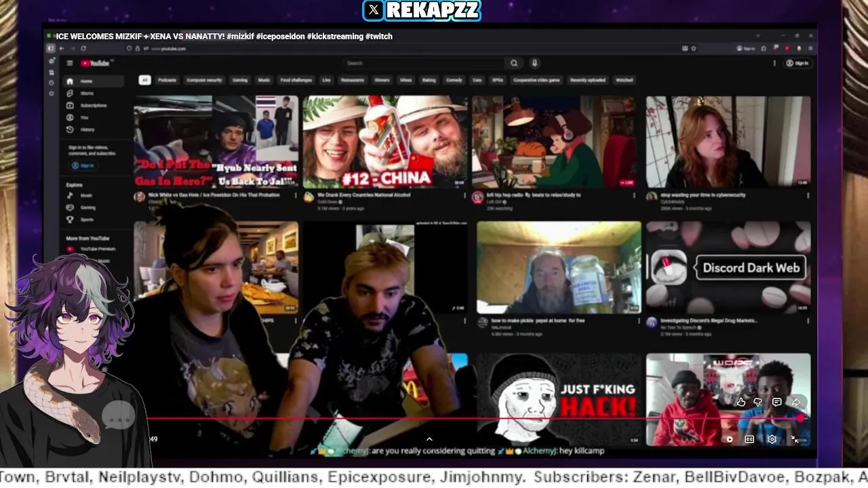
Task: Open browser sidebar history clock icon
Action: point(52,83)
